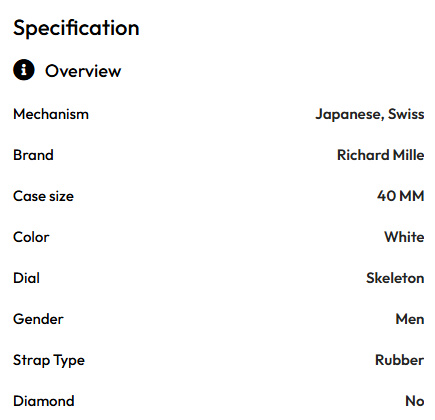435x420 pixels.
Task: Select the 40 MM case size value
Action: [x=400, y=196]
